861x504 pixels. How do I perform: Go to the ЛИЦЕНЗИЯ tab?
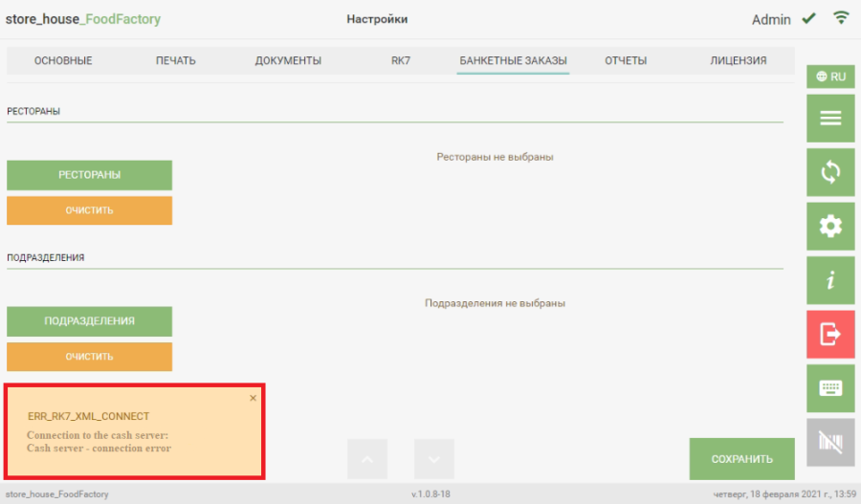(x=738, y=61)
